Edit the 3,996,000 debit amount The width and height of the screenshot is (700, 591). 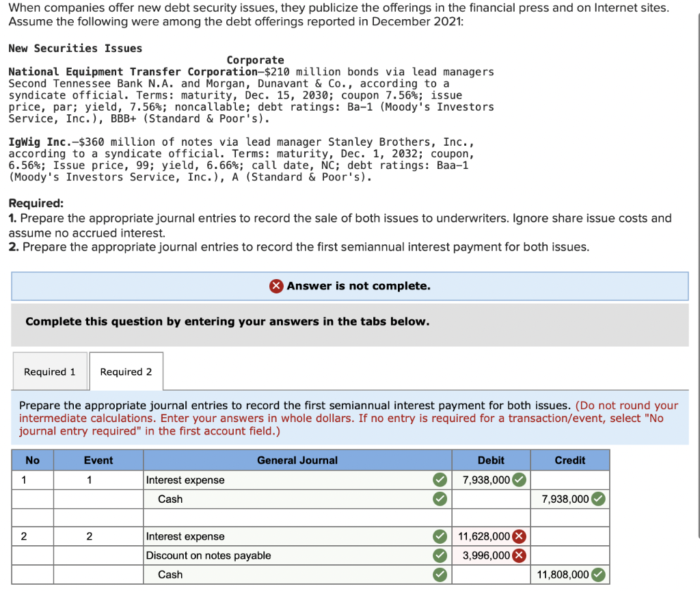point(491,555)
